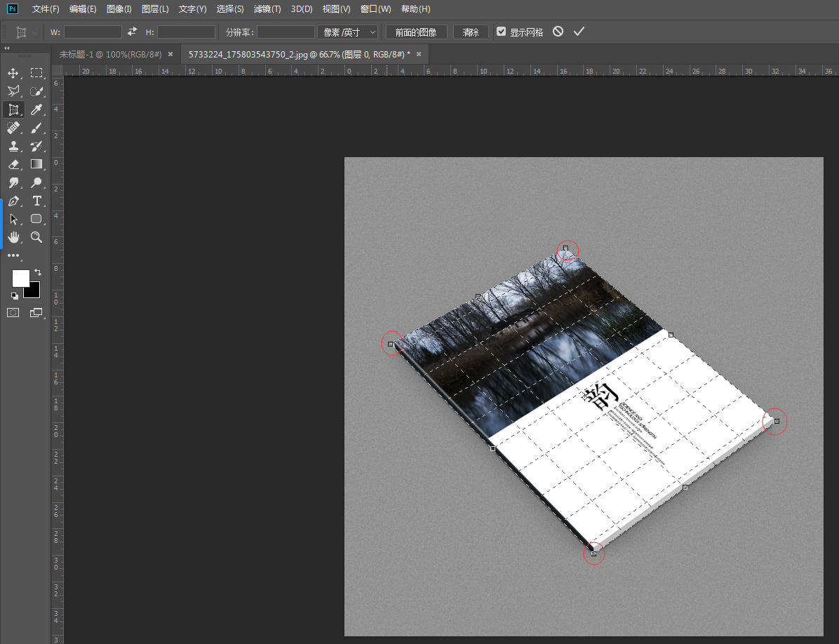Image resolution: width=839 pixels, height=644 pixels.
Task: Swap foreground and background colors
Action: pos(38,272)
